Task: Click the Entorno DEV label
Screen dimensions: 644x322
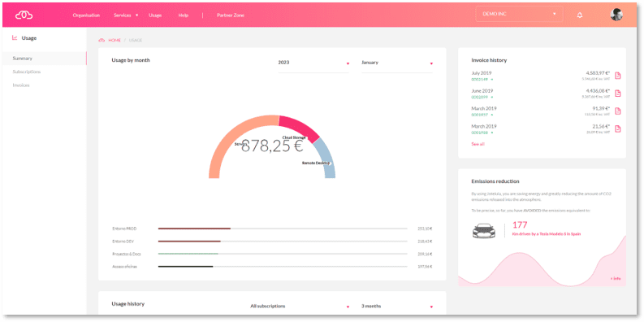Action: click(123, 241)
